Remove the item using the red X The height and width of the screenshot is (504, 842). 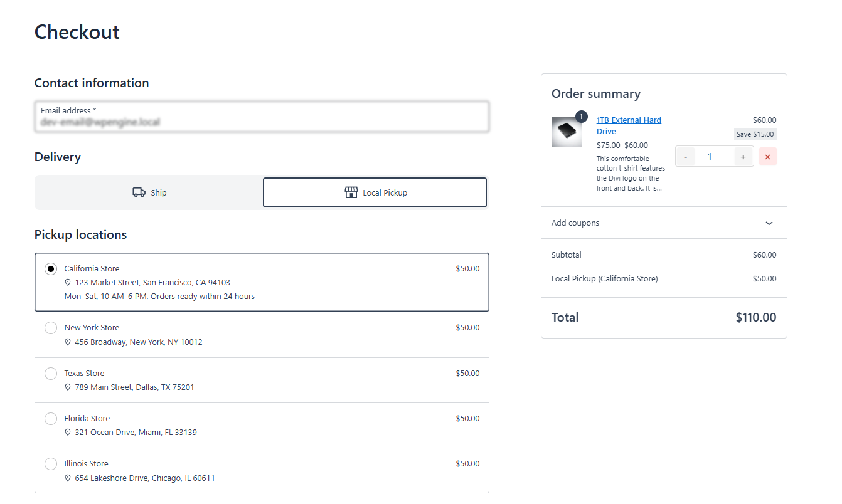[767, 157]
